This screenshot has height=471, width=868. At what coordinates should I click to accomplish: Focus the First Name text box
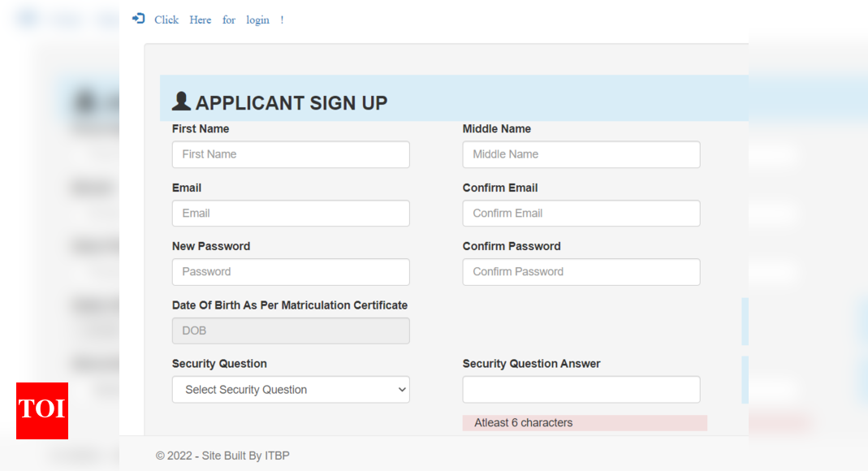(291, 154)
